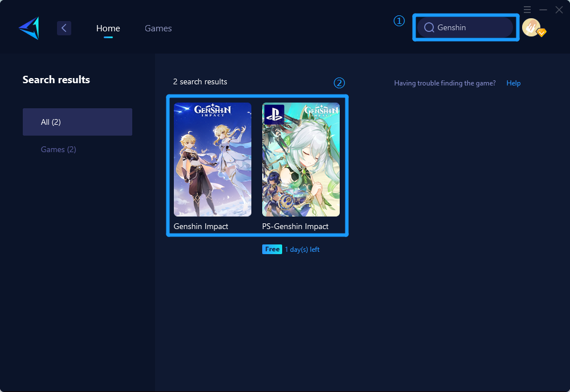Click the PlayStation logo on the cover
This screenshot has height=392, width=570.
pyautogui.click(x=274, y=115)
